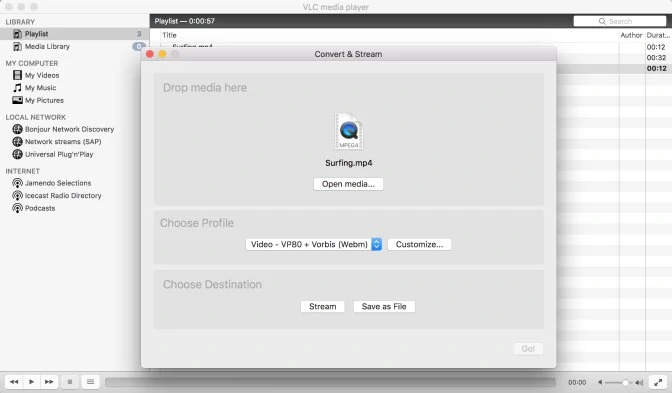The image size is (672, 393).
Task: Click the 00:00 elapsed time display
Action: coord(577,382)
